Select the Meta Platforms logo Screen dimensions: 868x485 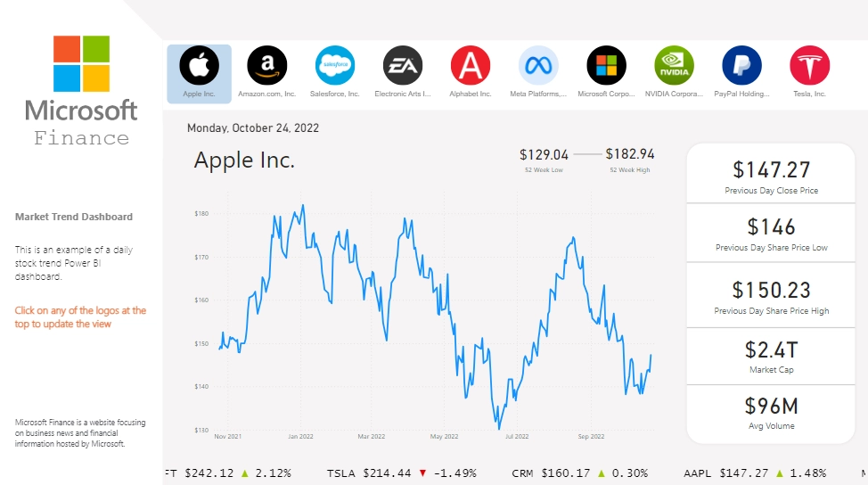[538, 65]
